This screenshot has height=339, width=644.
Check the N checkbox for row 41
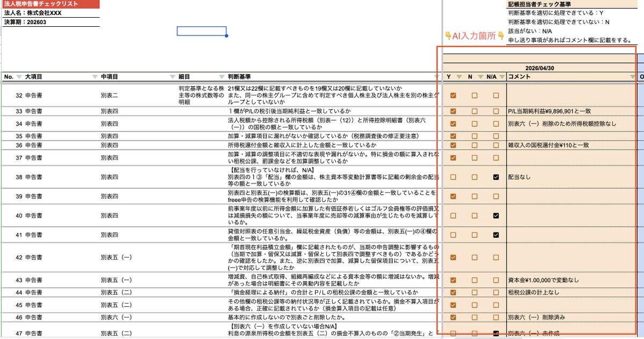pyautogui.click(x=474, y=235)
